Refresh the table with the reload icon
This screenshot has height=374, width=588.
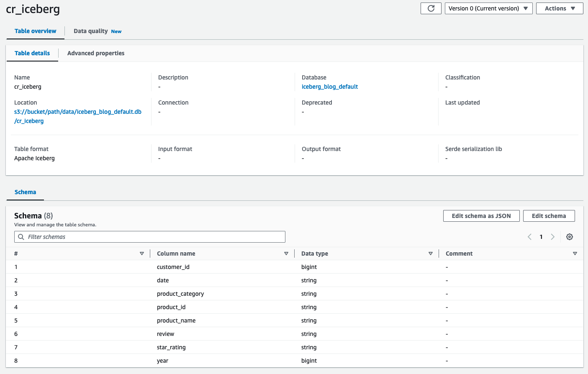coord(431,8)
